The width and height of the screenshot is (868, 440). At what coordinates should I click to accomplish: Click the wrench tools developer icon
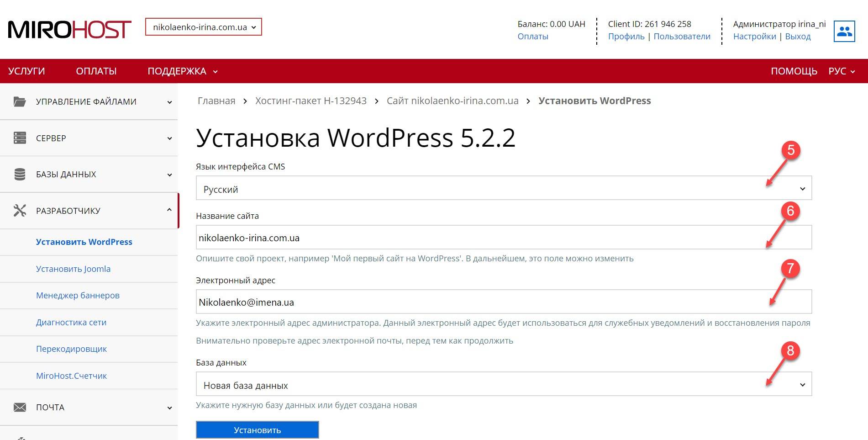20,210
